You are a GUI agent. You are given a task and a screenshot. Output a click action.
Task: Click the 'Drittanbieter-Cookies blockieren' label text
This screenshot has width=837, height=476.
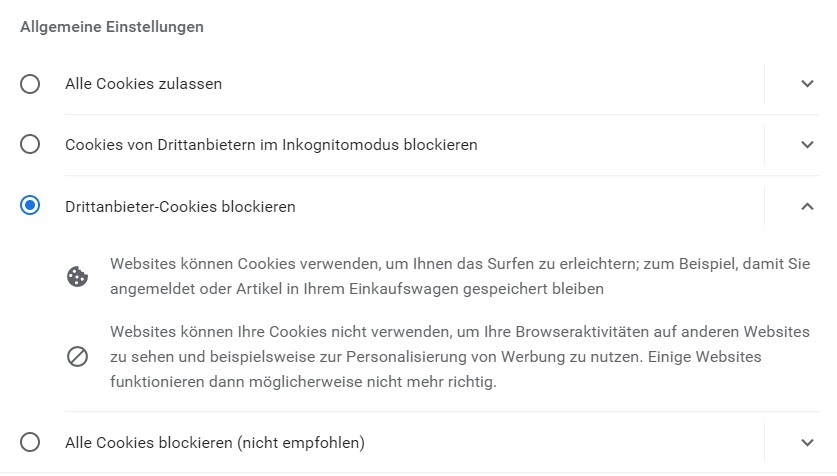click(x=180, y=207)
